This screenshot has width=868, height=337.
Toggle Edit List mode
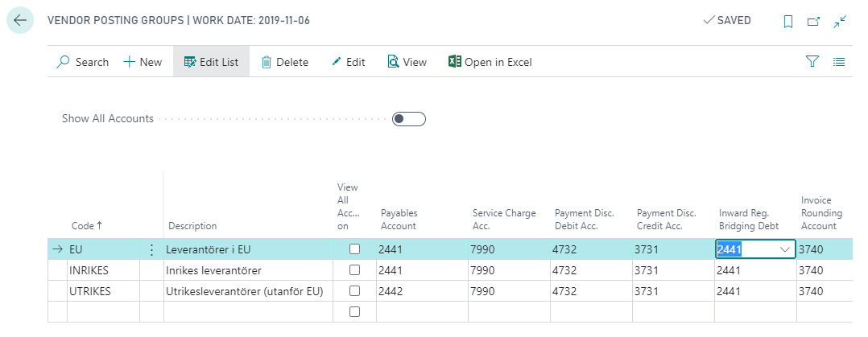point(212,62)
